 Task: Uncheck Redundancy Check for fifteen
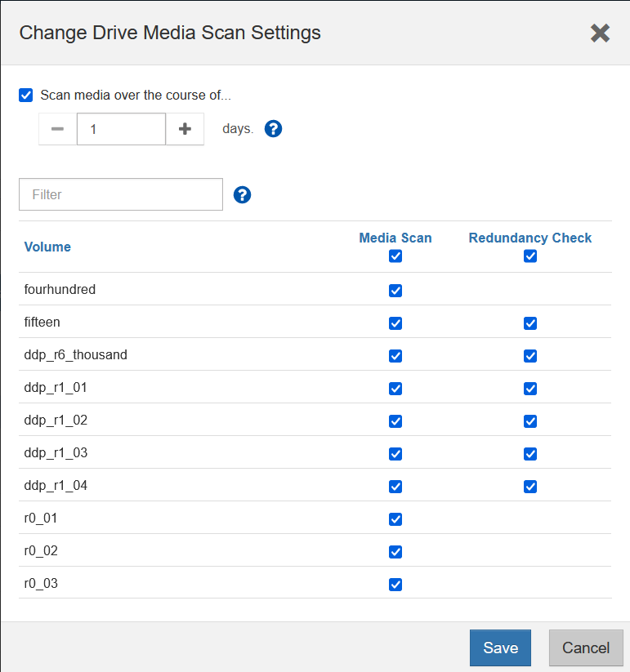530,323
